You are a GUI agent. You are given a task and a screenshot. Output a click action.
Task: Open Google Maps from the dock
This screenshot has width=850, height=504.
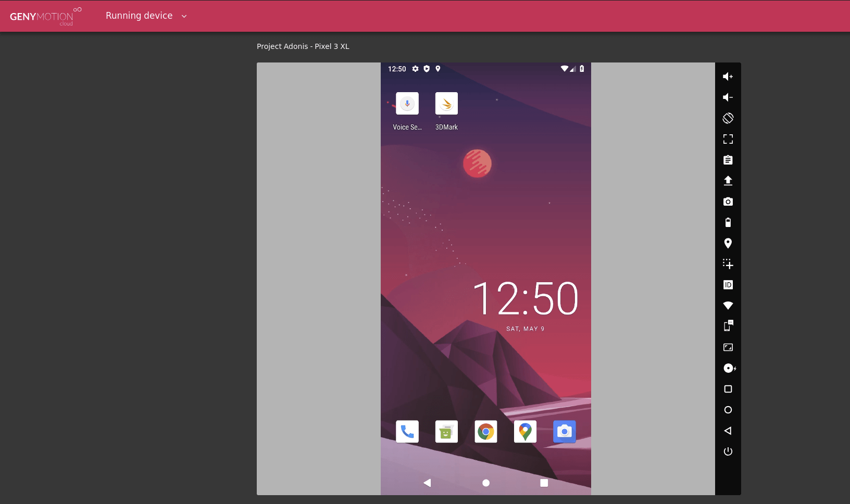click(525, 432)
